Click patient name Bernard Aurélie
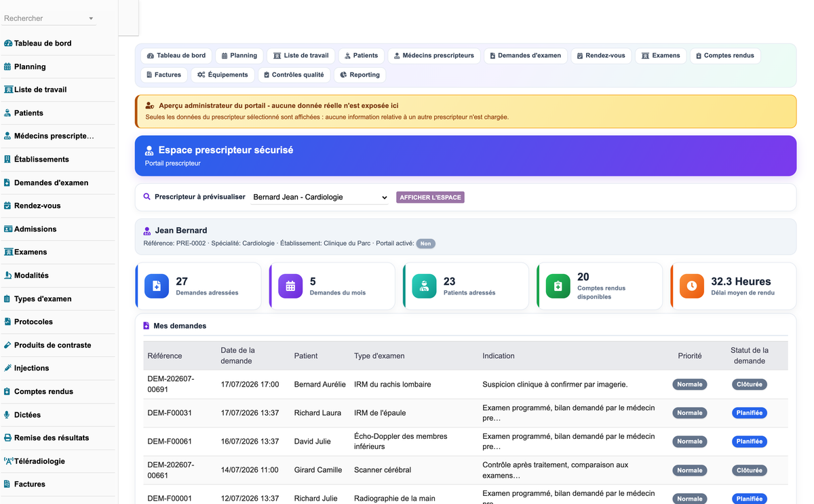814x504 pixels. pyautogui.click(x=320, y=384)
